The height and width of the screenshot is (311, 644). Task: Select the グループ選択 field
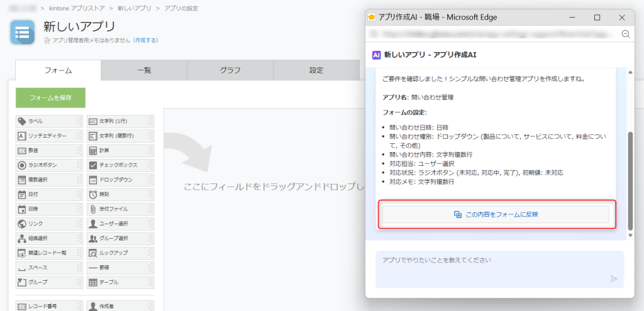[x=120, y=238]
